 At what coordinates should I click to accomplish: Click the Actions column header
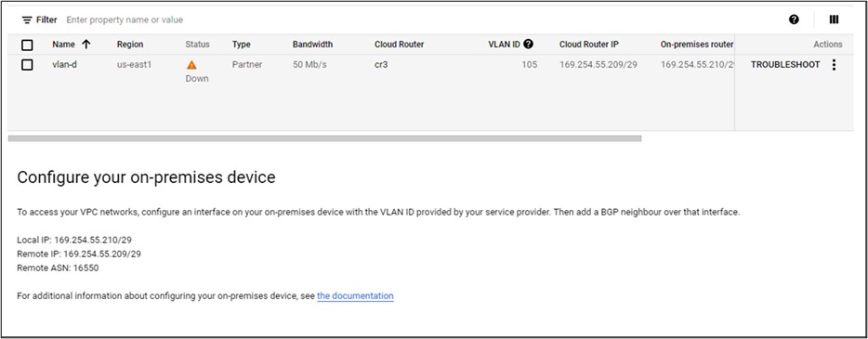(x=828, y=45)
